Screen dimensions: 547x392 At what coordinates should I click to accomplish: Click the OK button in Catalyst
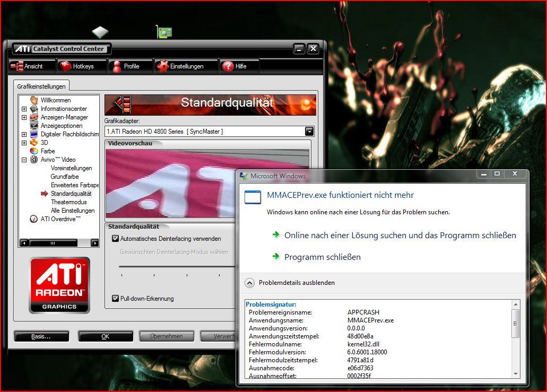pyautogui.click(x=106, y=336)
